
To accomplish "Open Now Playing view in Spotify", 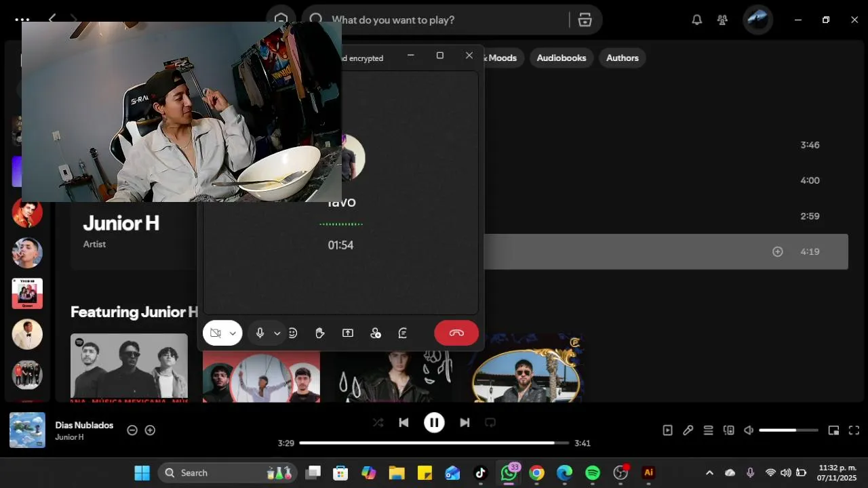I will [x=667, y=430].
